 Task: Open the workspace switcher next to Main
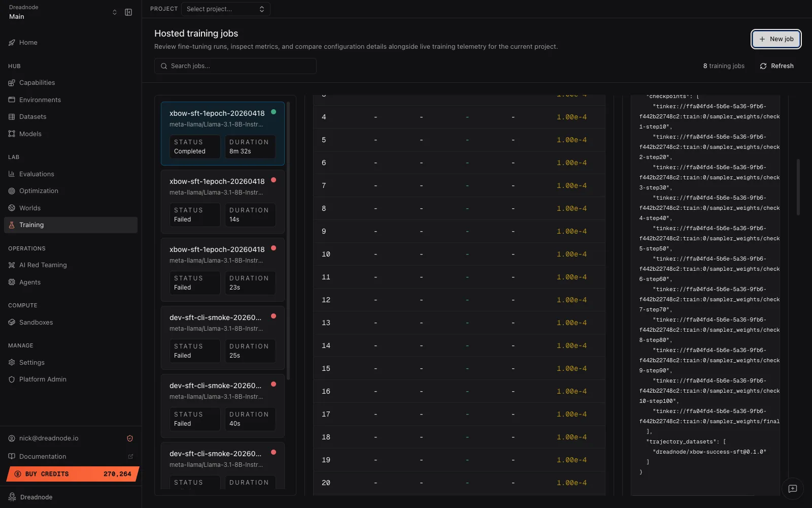(115, 12)
